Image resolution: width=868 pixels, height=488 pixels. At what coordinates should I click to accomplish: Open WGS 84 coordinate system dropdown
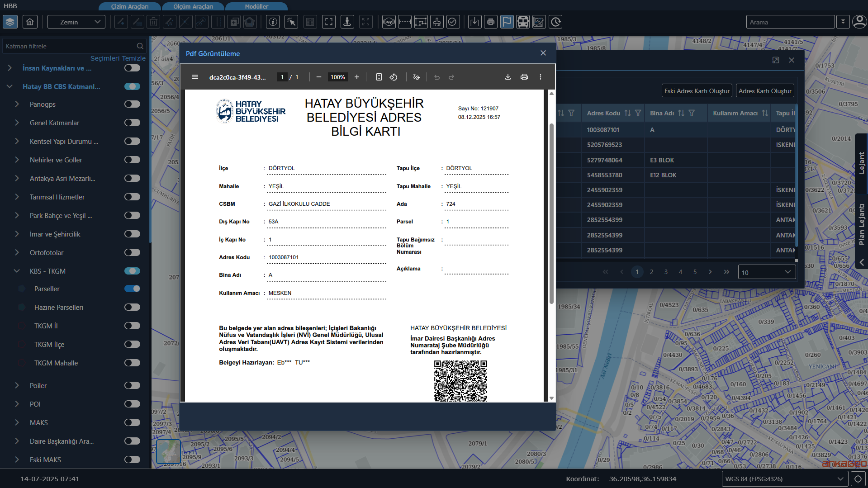click(784, 479)
